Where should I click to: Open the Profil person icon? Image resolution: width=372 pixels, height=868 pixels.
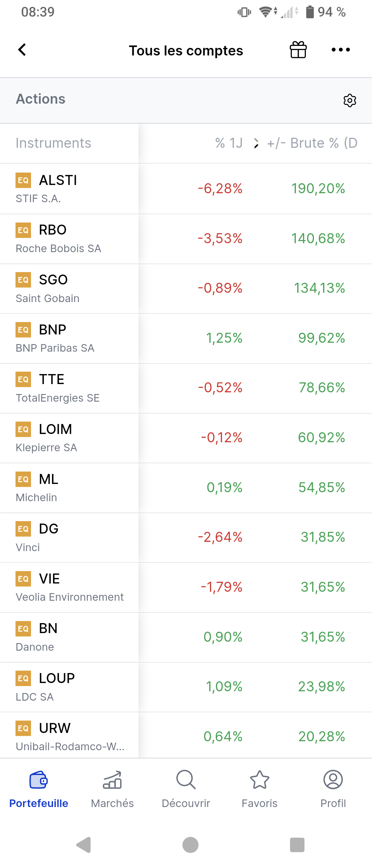[x=333, y=780]
